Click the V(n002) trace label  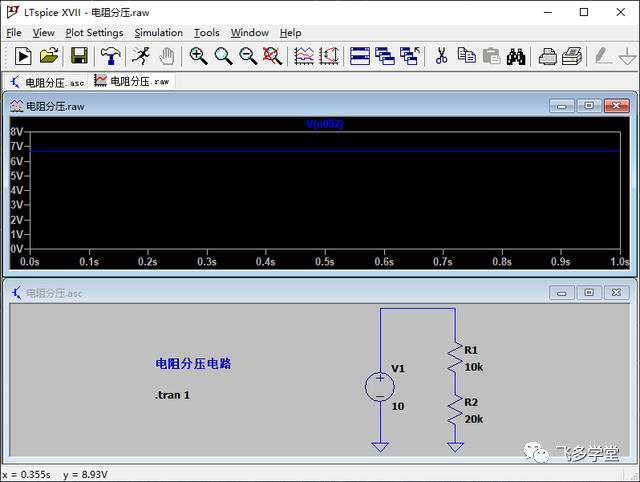click(x=324, y=124)
